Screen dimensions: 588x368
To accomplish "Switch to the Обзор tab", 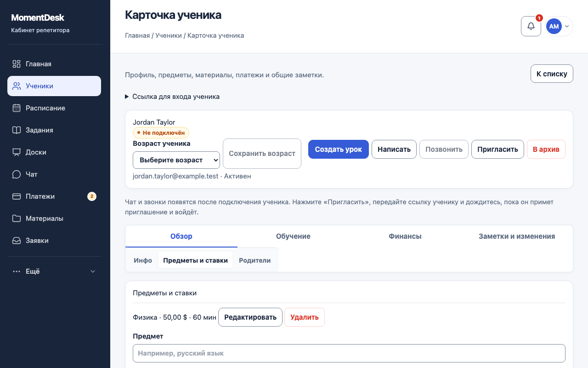I will [181, 236].
